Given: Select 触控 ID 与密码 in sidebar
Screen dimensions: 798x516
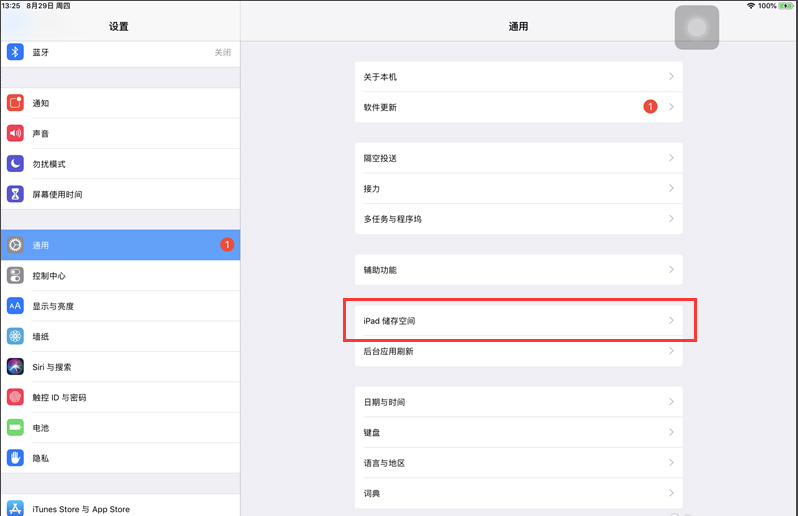Looking at the screenshot, I should click(121, 397).
